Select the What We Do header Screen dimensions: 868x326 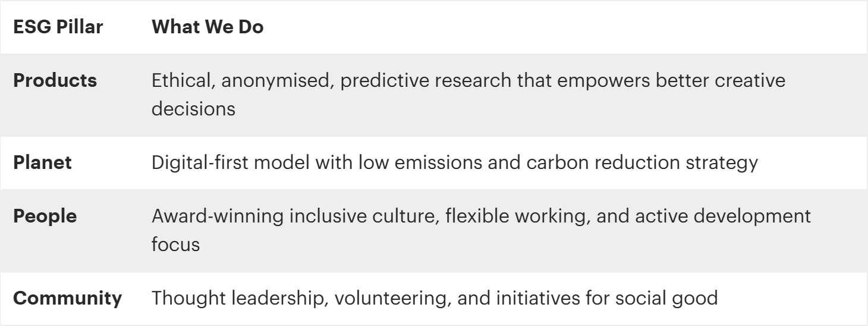208,29
